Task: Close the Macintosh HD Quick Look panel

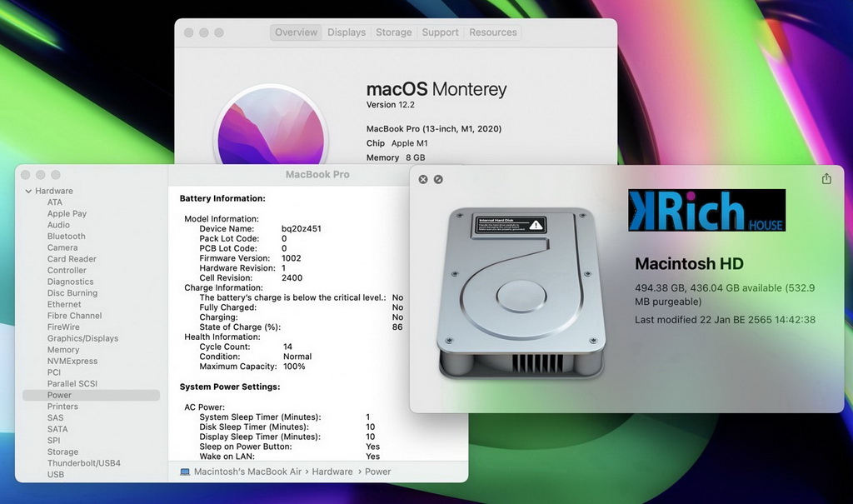Action: [x=422, y=179]
